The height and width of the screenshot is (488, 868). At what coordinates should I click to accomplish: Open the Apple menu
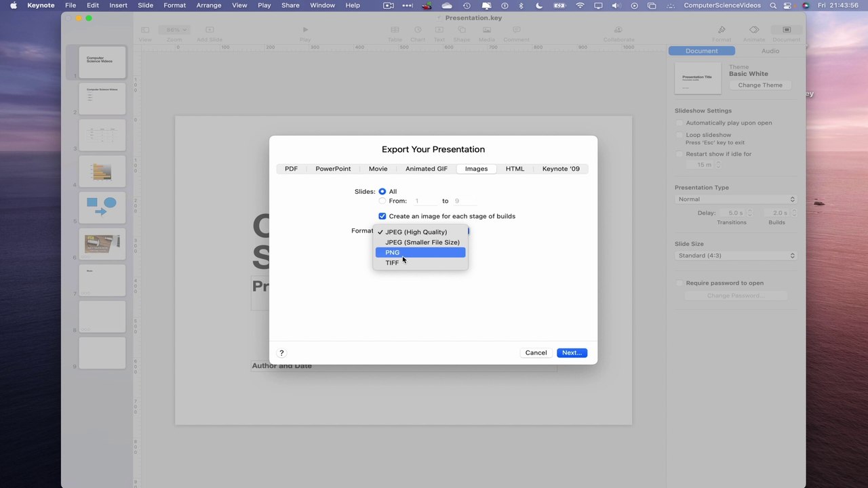(x=13, y=5)
